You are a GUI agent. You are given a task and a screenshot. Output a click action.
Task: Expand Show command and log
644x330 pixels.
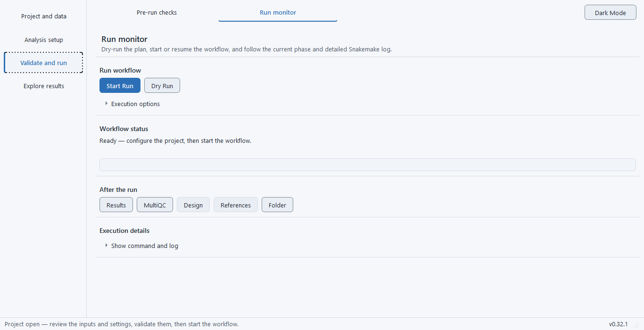[144, 246]
